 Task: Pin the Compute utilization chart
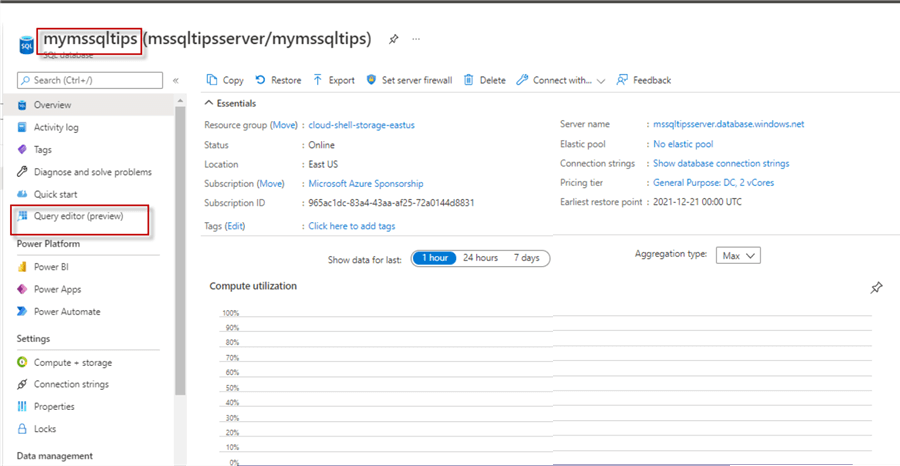click(x=876, y=288)
